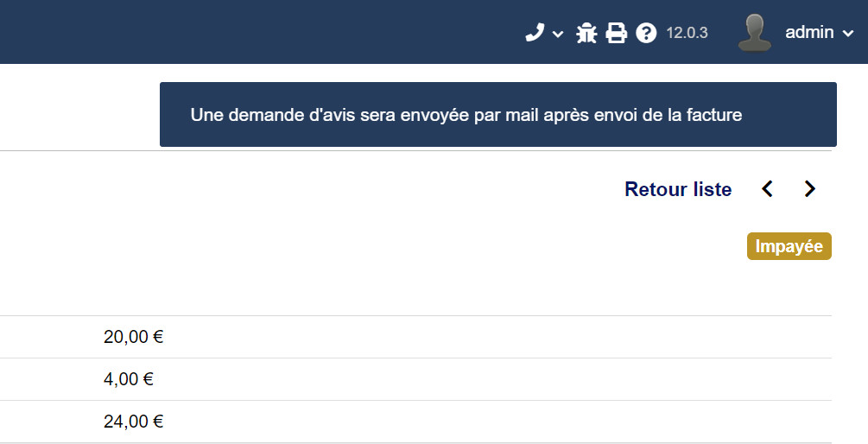Select the 4,00 € amount
The height and width of the screenshot is (444, 868).
tap(129, 379)
